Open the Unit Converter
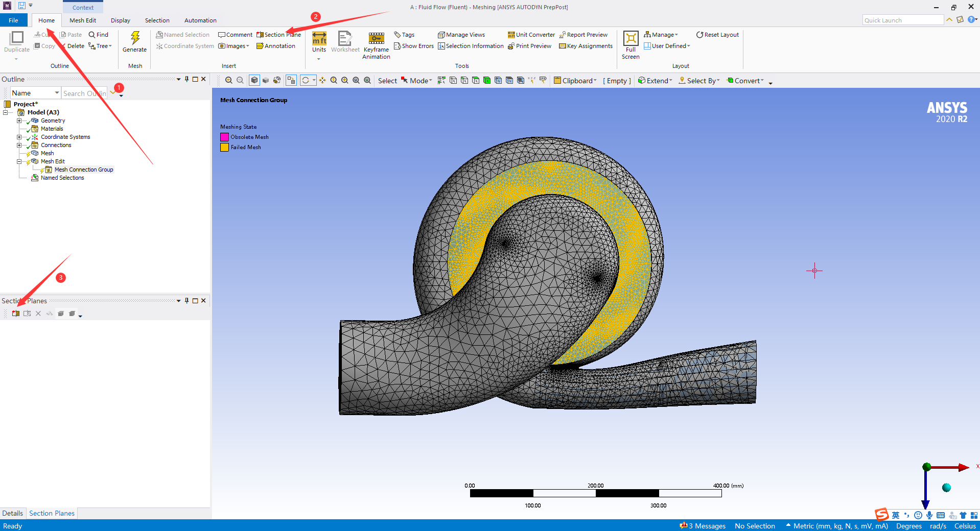Image resolution: width=980 pixels, height=531 pixels. click(x=531, y=34)
